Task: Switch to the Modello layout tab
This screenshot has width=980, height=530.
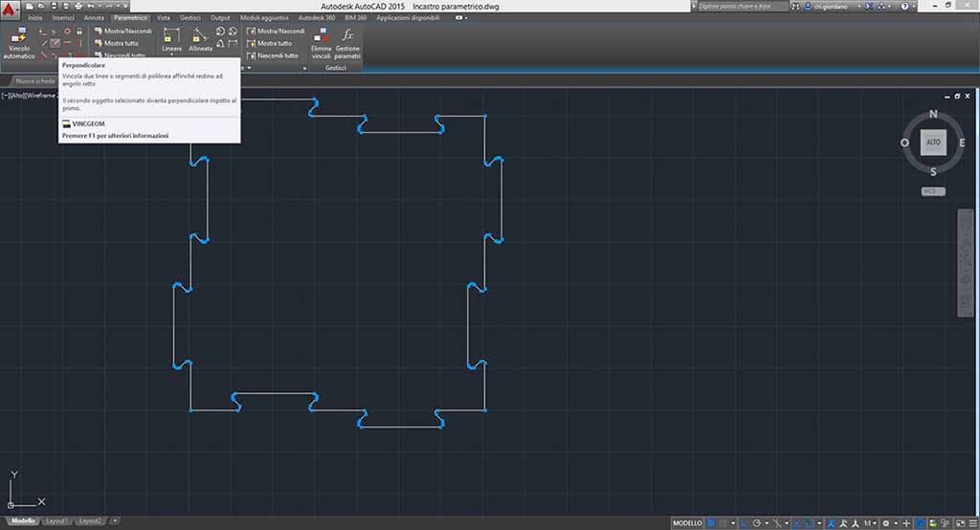Action: coord(23,521)
